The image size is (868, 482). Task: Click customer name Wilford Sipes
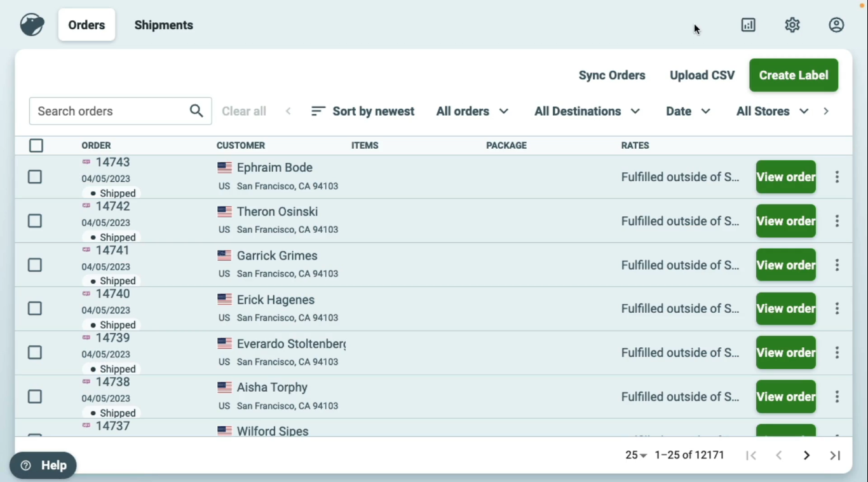(273, 430)
